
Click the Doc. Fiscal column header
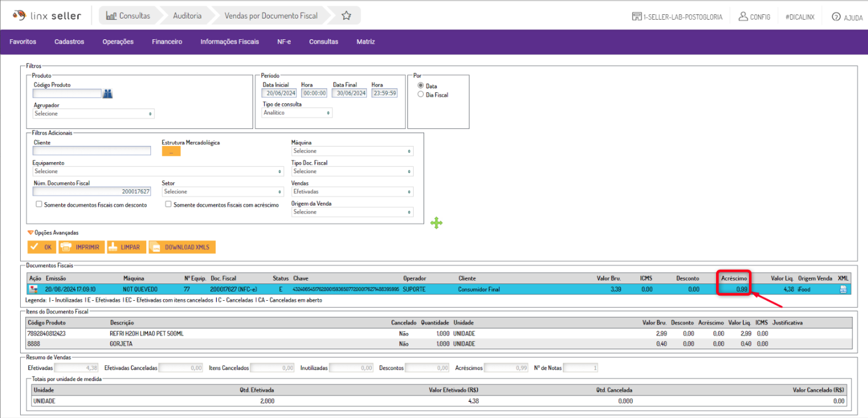click(x=224, y=278)
